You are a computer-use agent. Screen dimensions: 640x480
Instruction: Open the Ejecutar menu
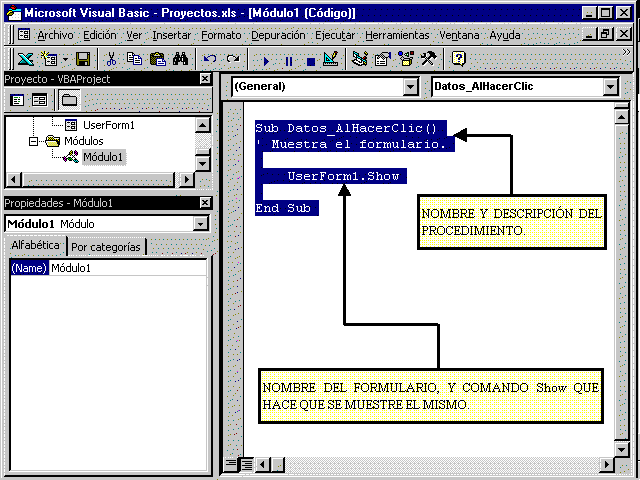335,36
